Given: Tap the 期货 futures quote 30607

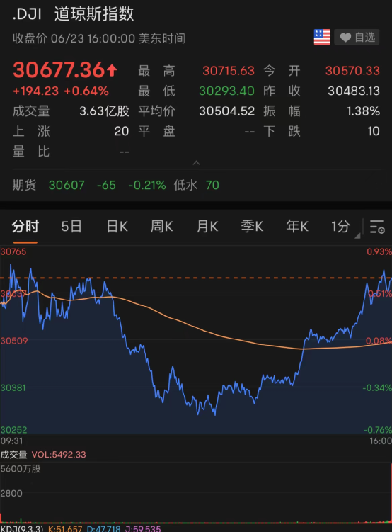Looking at the screenshot, I should coord(67,186).
